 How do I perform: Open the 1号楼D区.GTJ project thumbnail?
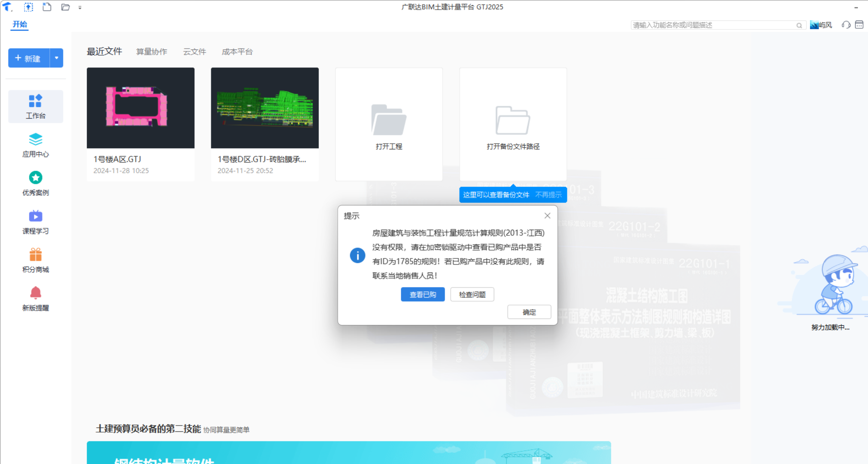[x=265, y=108]
